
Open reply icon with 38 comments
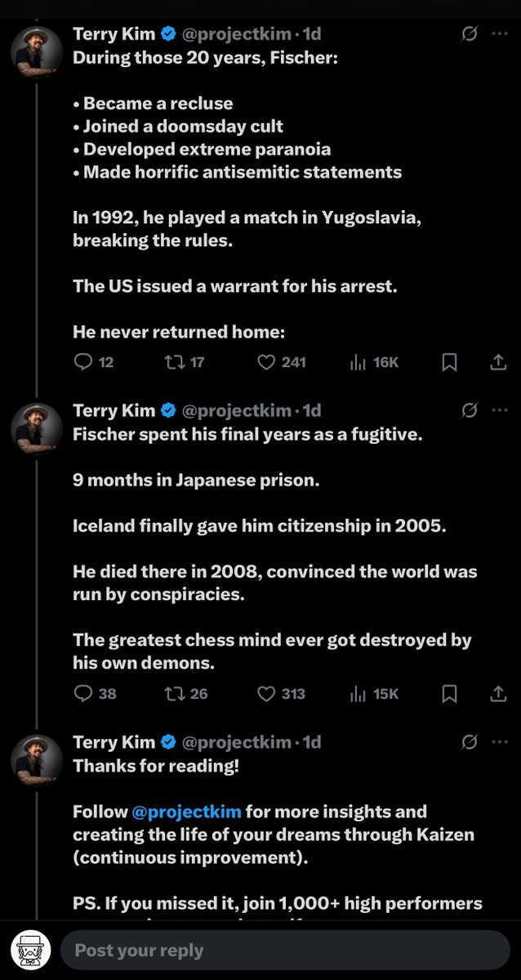[84, 694]
